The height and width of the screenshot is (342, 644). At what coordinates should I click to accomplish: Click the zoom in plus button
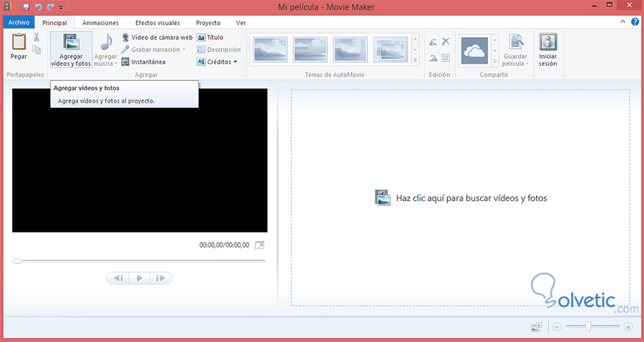click(x=628, y=327)
